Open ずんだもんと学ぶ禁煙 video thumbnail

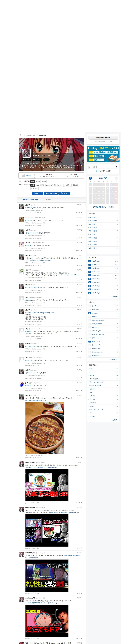click(x=47, y=576)
